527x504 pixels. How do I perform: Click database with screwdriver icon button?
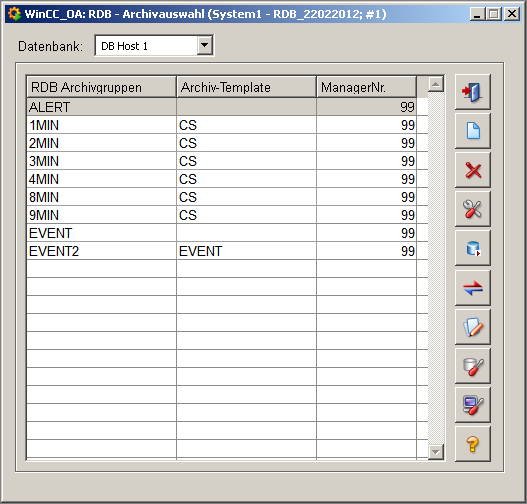(473, 366)
